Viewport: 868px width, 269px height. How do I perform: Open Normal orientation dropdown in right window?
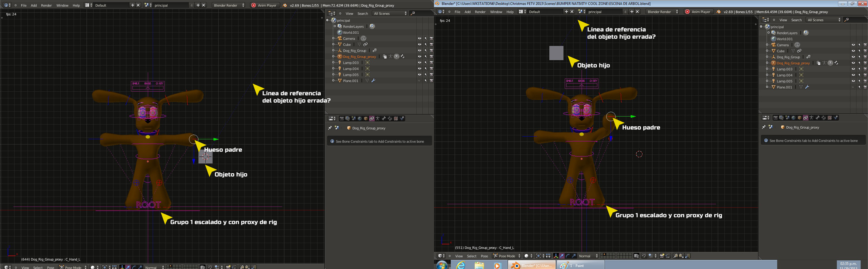(588, 256)
